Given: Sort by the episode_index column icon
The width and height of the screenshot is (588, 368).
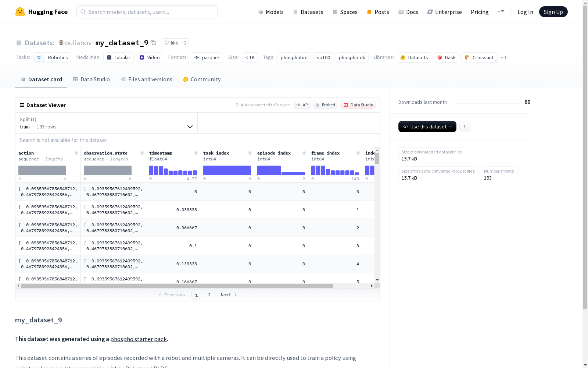Looking at the screenshot, I should tap(304, 153).
